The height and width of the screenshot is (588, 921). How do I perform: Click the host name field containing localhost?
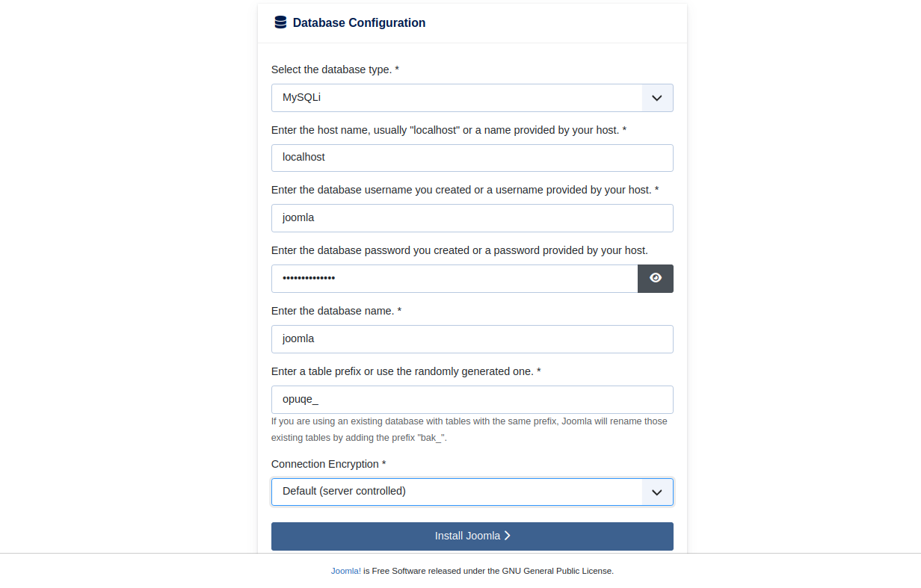[x=472, y=158]
